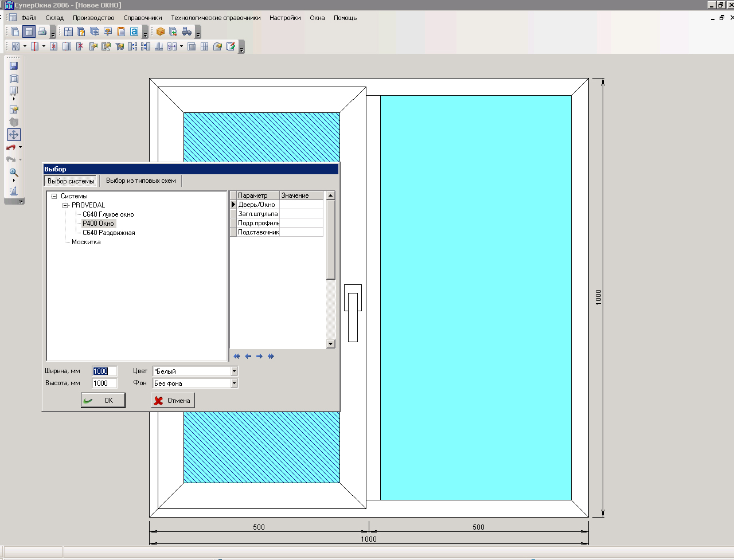Collapse the PROVEDAL tree node
Screen dimensions: 734x560
click(x=65, y=205)
